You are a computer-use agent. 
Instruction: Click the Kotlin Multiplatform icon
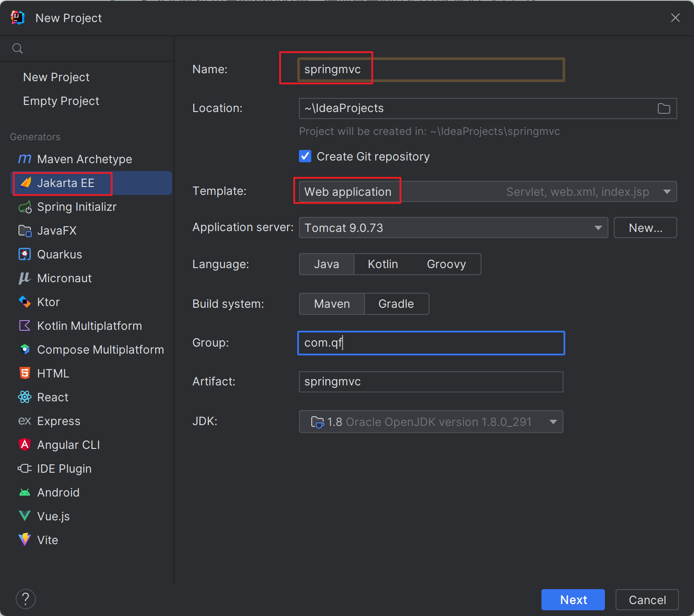pos(25,326)
